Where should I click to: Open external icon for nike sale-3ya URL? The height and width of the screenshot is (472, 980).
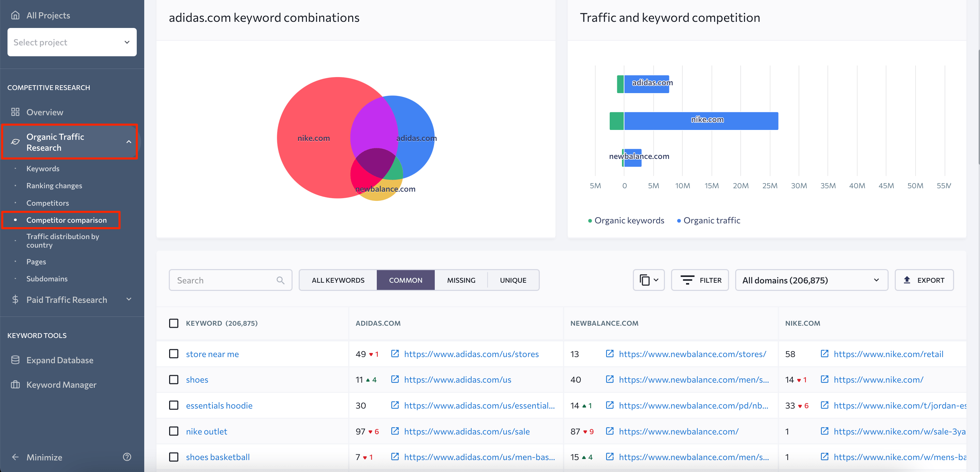click(x=825, y=431)
